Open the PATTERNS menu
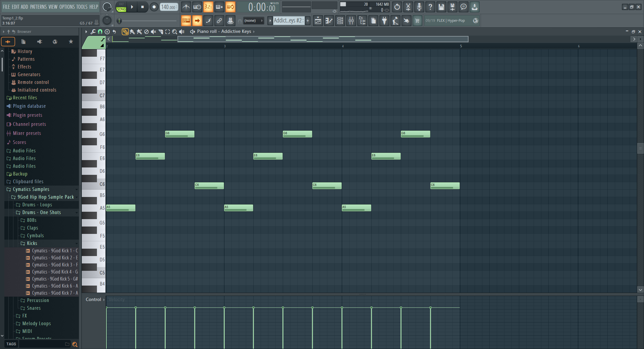This screenshot has height=349, width=644. pyautogui.click(x=38, y=7)
